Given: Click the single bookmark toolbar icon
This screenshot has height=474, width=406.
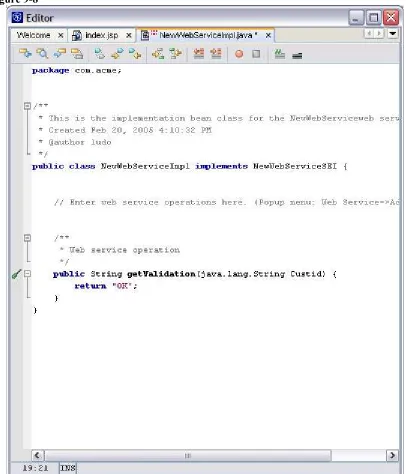Looking at the screenshot, I should pos(99,53).
